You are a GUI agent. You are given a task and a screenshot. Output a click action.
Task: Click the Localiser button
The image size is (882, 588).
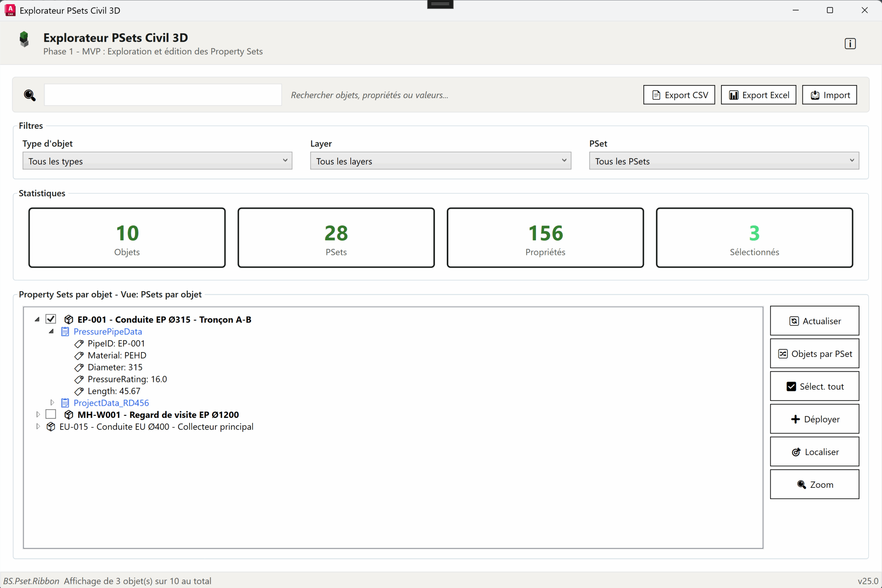pyautogui.click(x=814, y=452)
